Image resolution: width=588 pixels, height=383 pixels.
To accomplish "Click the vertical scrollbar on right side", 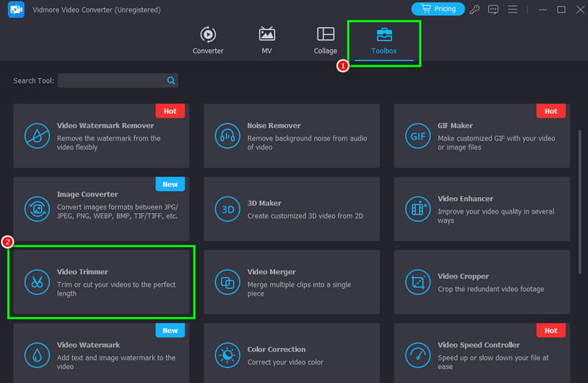I will 580,202.
